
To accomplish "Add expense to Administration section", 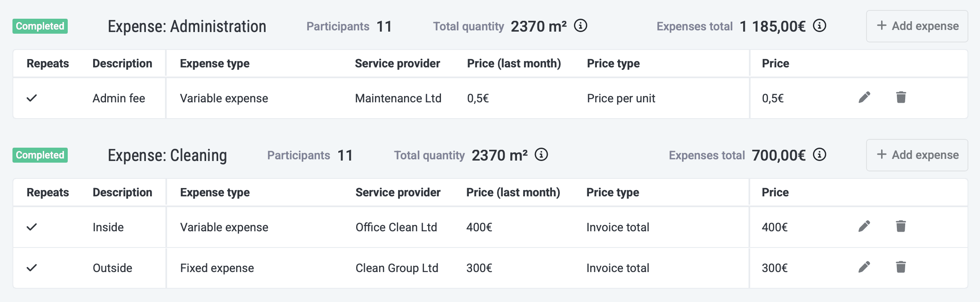I will [917, 26].
